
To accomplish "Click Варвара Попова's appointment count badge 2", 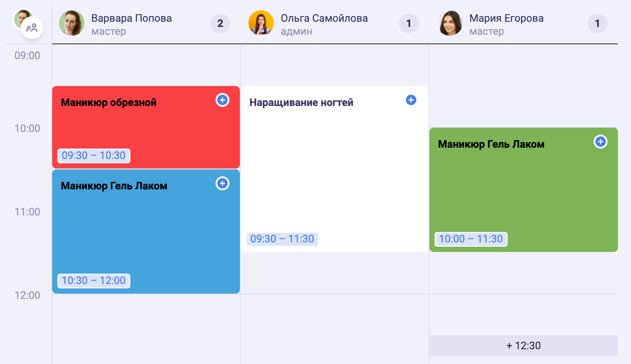I will [220, 23].
